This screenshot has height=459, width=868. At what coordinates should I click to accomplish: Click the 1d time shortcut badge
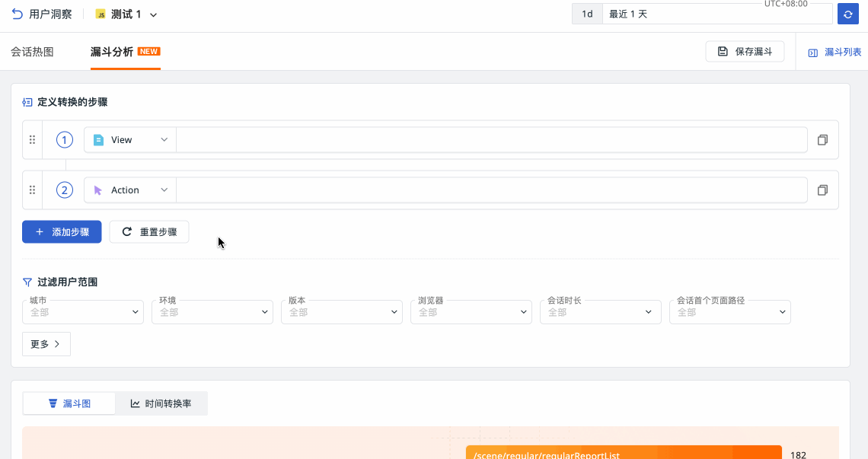tap(587, 14)
